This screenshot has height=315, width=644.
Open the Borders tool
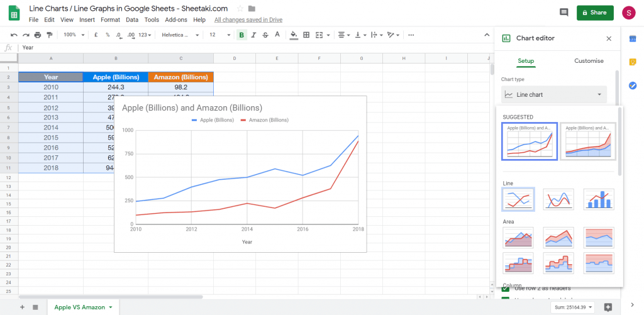click(306, 35)
